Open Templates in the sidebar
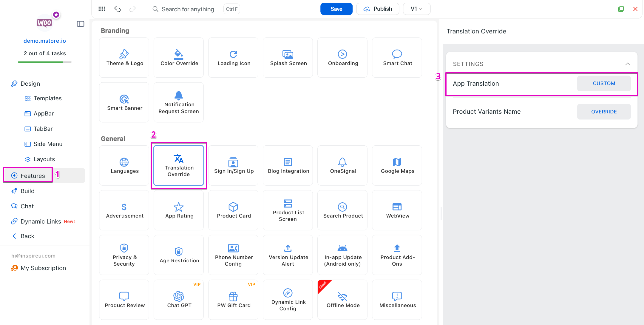 click(x=47, y=98)
